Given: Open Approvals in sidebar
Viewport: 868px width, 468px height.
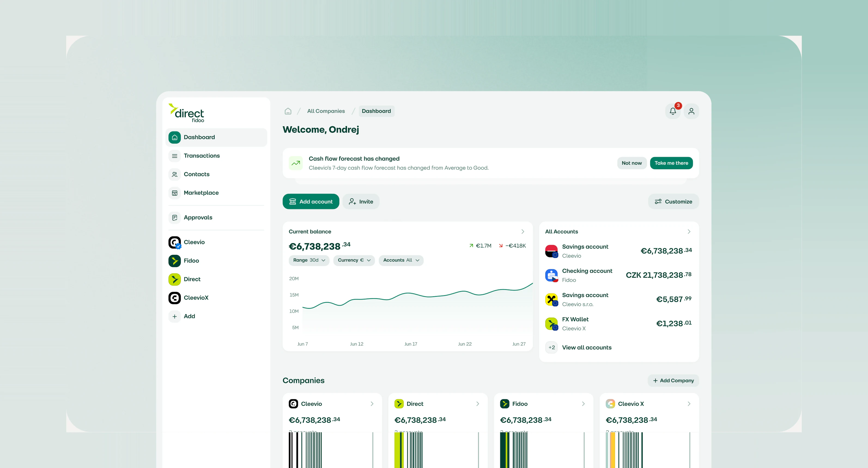Looking at the screenshot, I should [216, 218].
